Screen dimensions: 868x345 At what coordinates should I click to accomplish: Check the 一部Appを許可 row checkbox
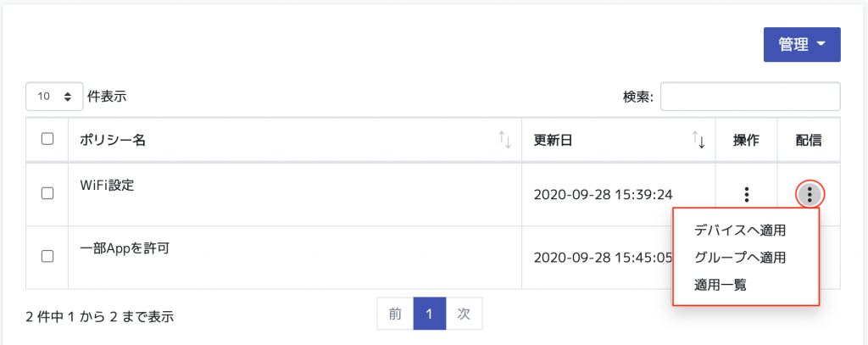point(47,255)
